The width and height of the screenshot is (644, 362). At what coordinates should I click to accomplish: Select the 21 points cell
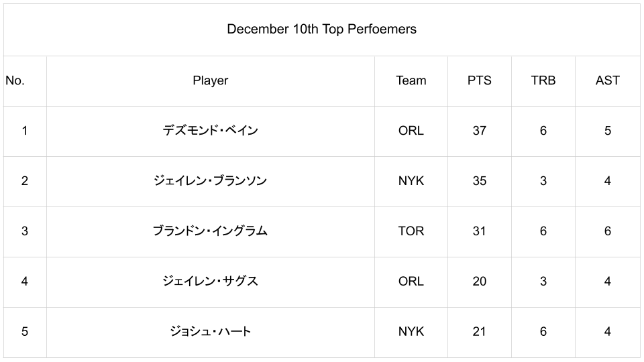(x=479, y=332)
